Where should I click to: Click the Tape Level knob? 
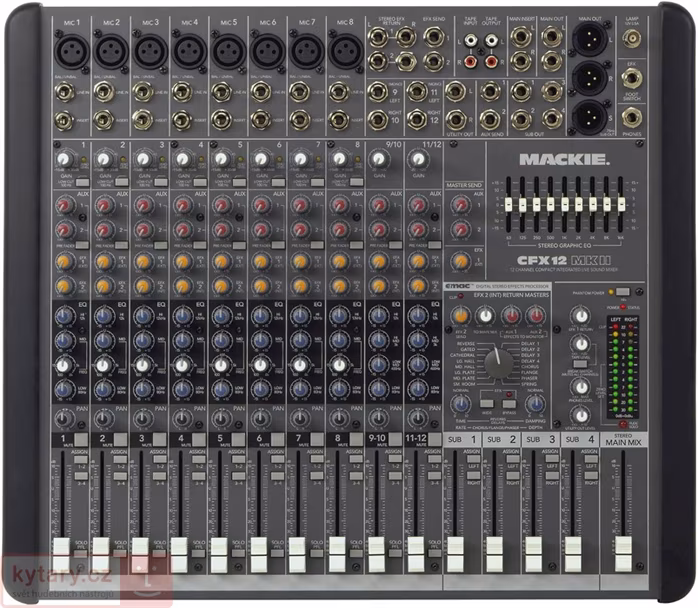[x=581, y=344]
